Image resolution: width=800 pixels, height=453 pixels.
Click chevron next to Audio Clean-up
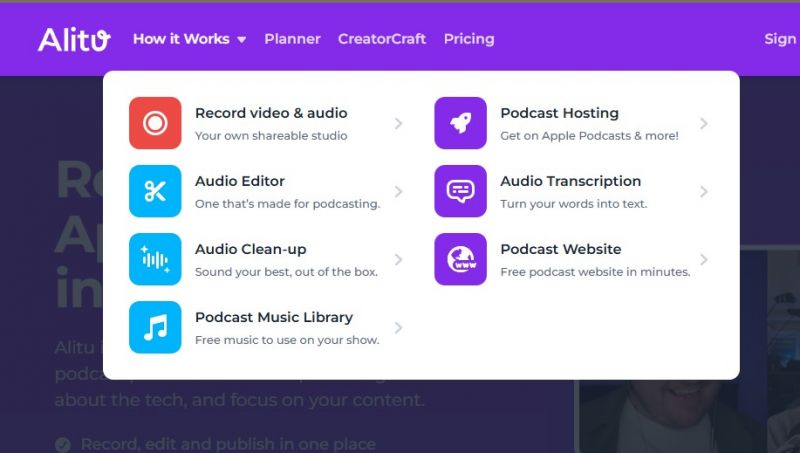coord(398,260)
